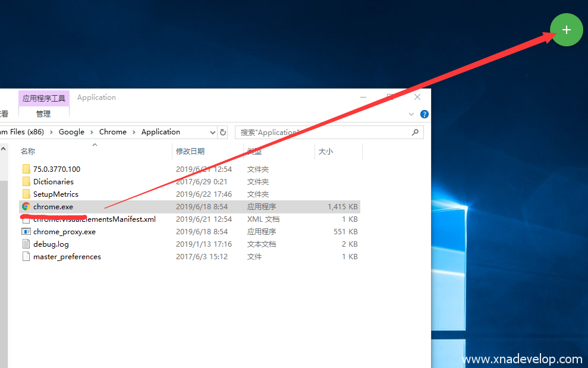Select the 75.0.3770.100 folder icon
The width and height of the screenshot is (588, 368).
point(26,169)
